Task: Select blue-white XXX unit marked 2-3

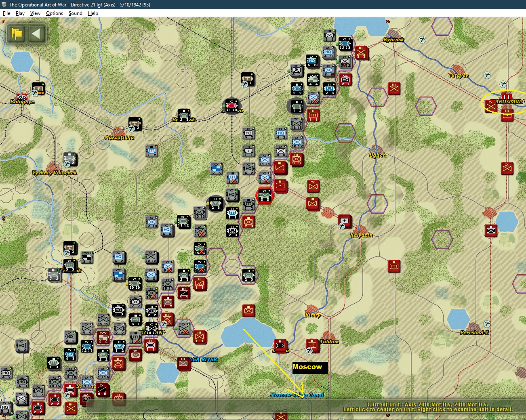Action: point(216,169)
